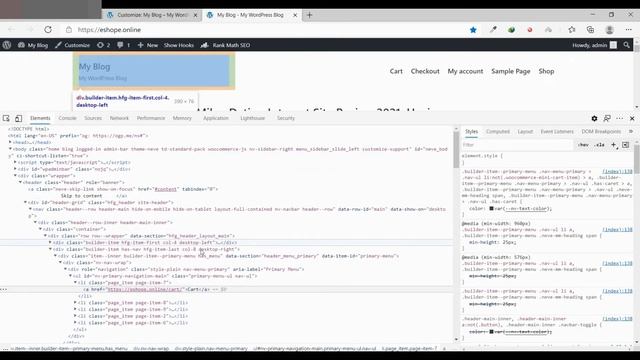
Task: Expand the head element node
Action: point(10,142)
